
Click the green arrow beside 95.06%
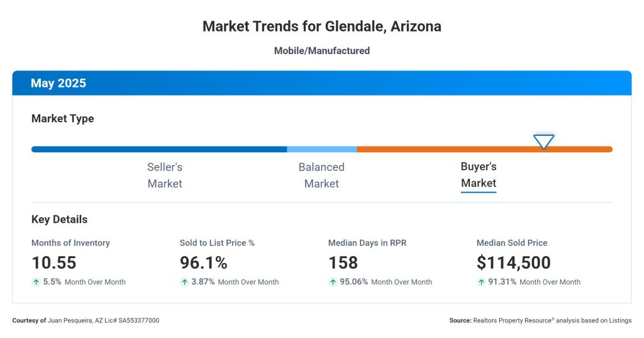[333, 282]
